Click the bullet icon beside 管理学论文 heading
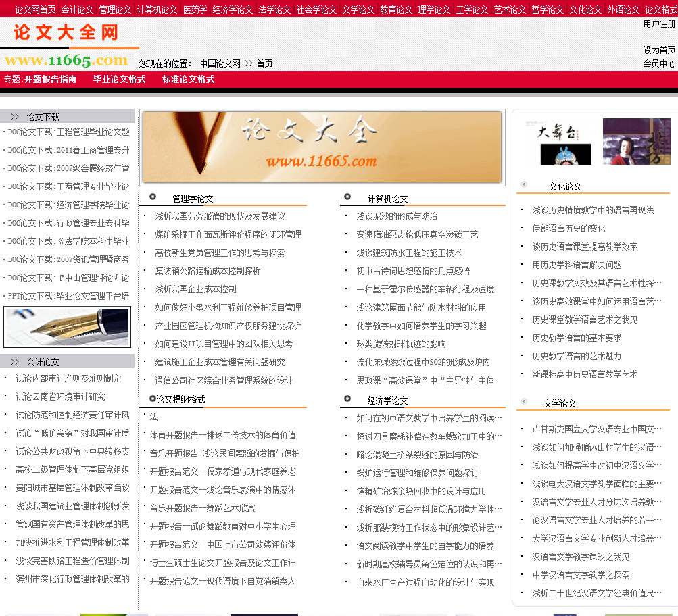 [153, 197]
